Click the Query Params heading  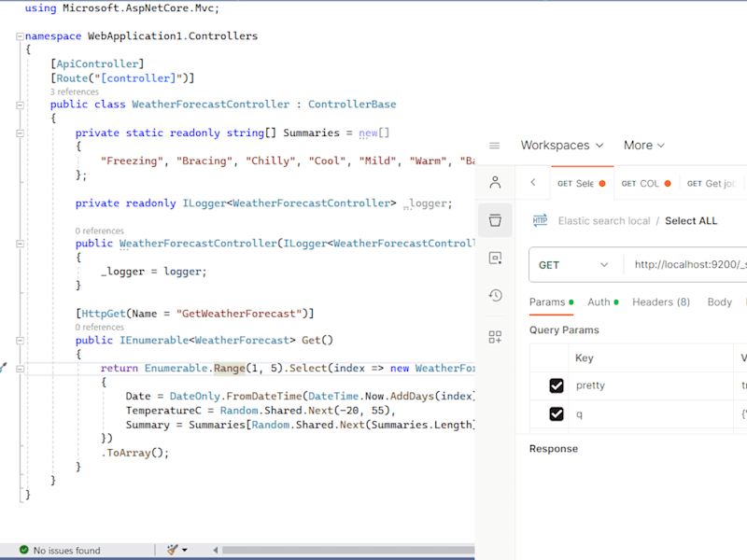point(564,330)
